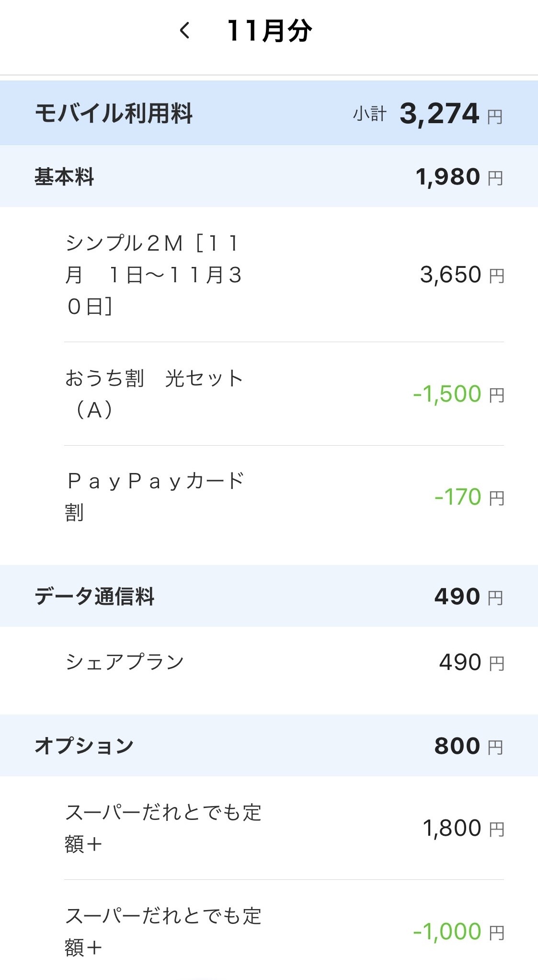Tap the 3,650 円 plan charge
The width and height of the screenshot is (538, 980).
461,275
